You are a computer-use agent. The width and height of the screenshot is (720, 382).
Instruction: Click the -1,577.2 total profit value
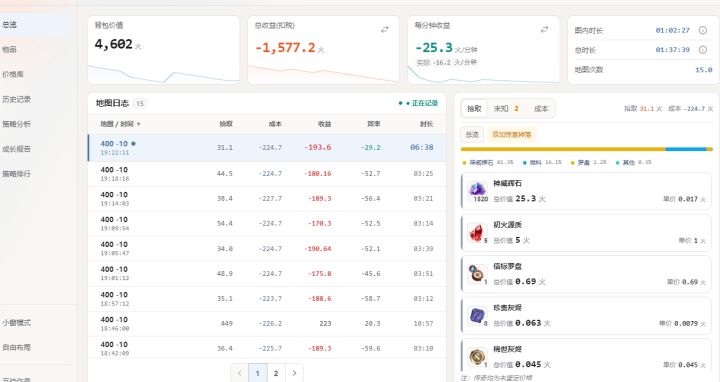tap(285, 47)
